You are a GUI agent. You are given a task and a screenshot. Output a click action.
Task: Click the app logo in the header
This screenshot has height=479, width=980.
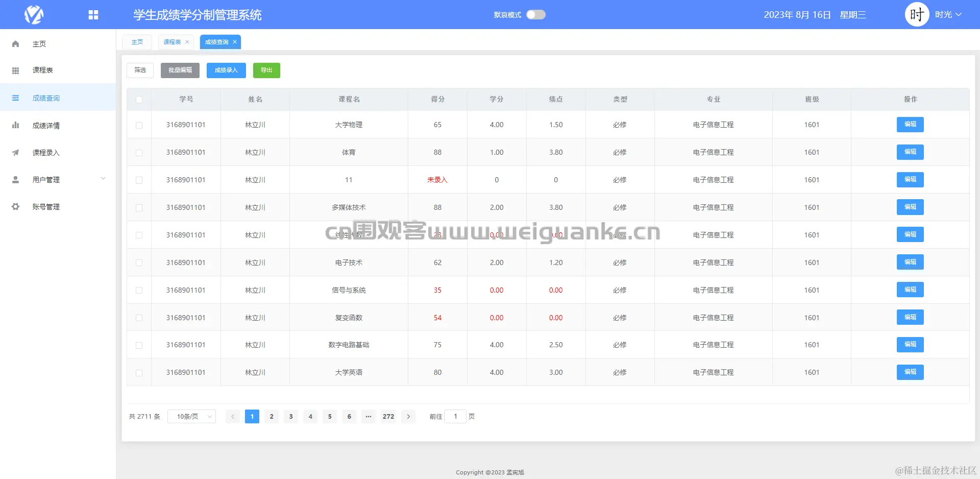(34, 14)
